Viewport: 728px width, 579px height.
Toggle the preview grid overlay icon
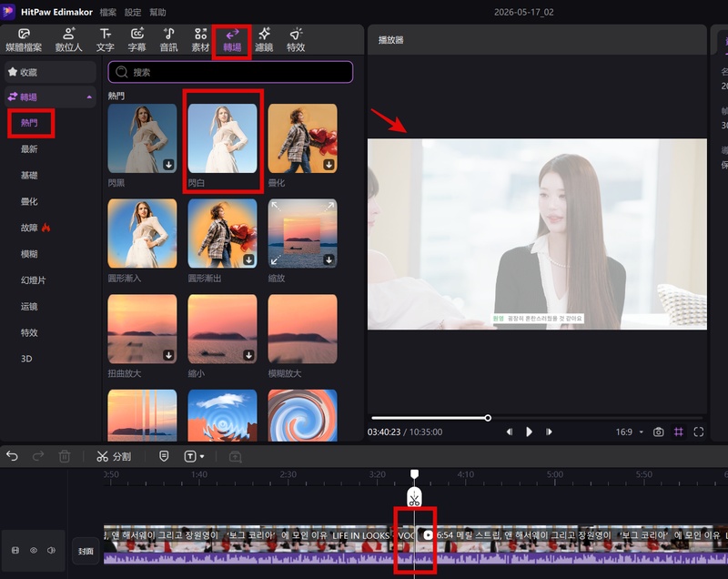pos(678,432)
